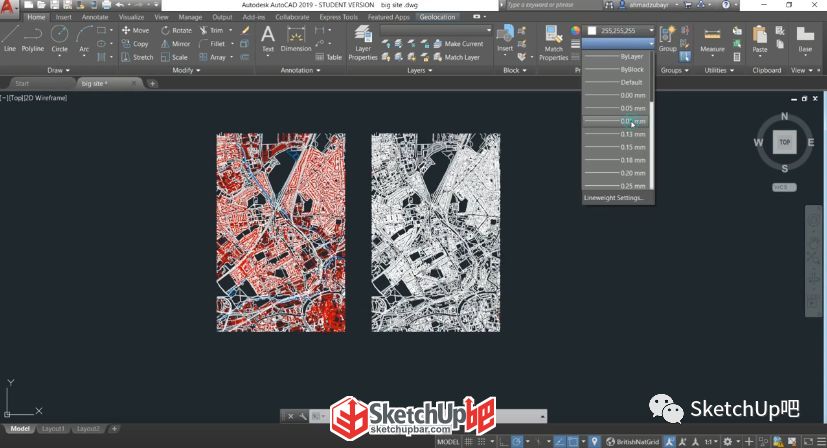The height and width of the screenshot is (448, 827).
Task: Click the white object color swatch
Action: click(x=592, y=31)
